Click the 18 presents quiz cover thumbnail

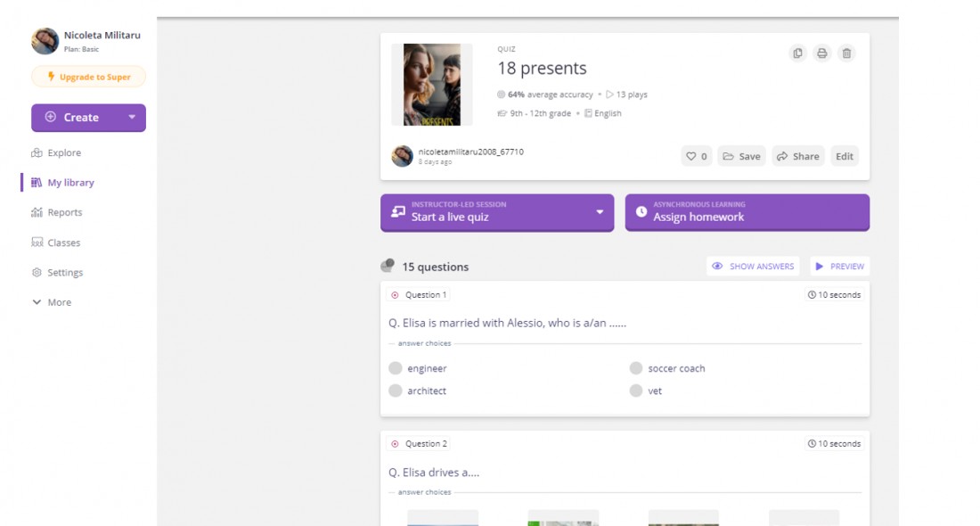click(432, 85)
